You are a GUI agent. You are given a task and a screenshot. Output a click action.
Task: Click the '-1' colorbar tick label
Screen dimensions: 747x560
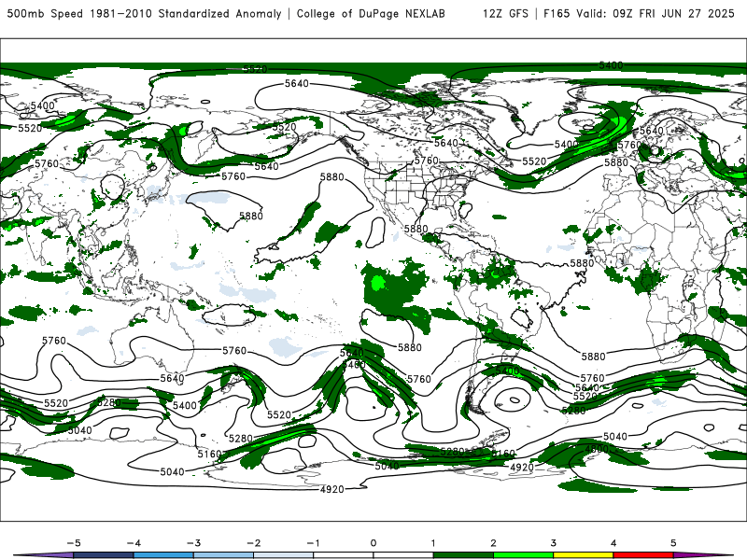pyautogui.click(x=313, y=543)
